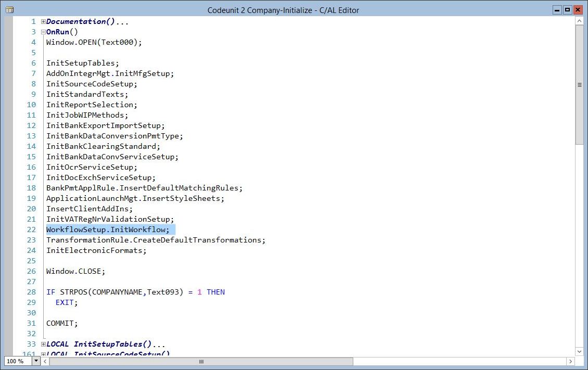This screenshot has height=370, width=588.
Task: Click the 'COMMIT;' statement
Action: tap(62, 324)
